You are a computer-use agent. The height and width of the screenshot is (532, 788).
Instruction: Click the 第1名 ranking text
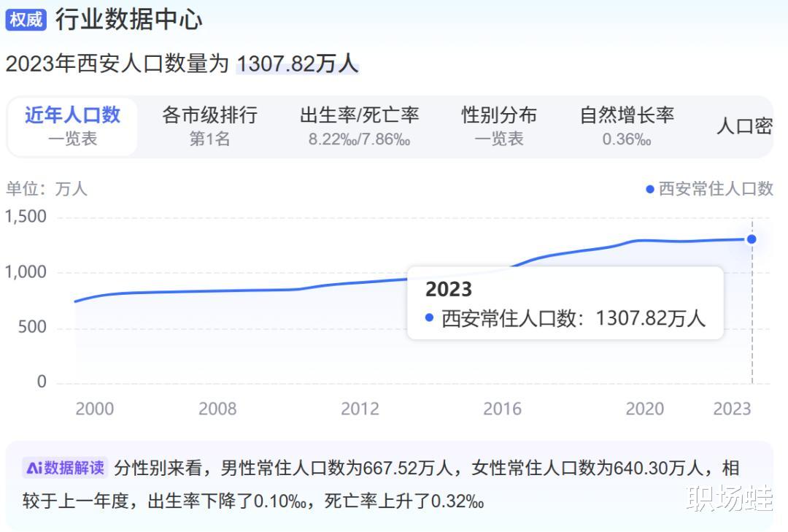click(209, 139)
